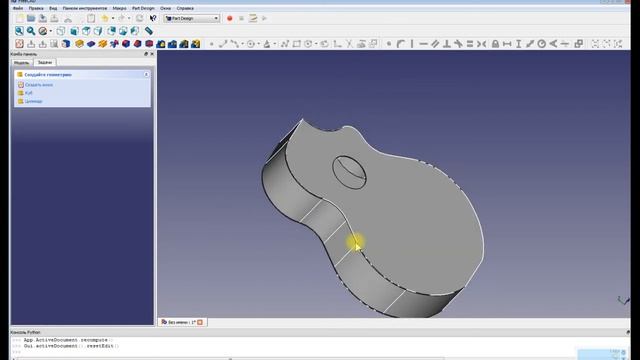Apply horizontal constraint
Image resolution: width=640 pixels, height=360 pixels.
(424, 44)
